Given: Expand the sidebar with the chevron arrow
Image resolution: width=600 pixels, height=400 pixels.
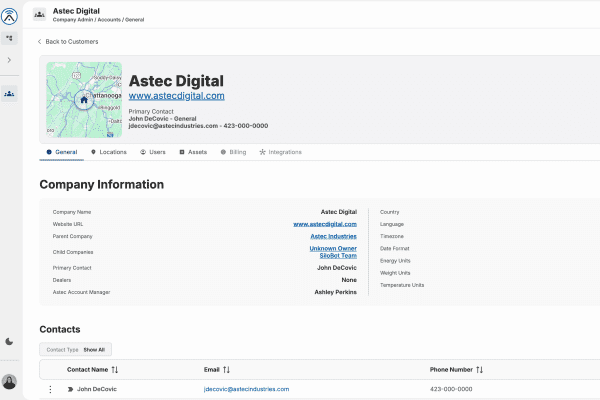Looking at the screenshot, I should click(10, 61).
